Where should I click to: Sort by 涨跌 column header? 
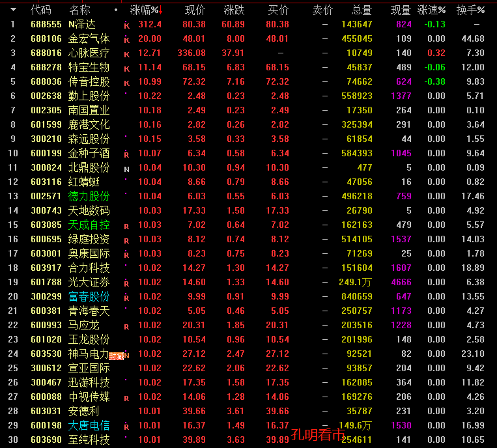234,10
